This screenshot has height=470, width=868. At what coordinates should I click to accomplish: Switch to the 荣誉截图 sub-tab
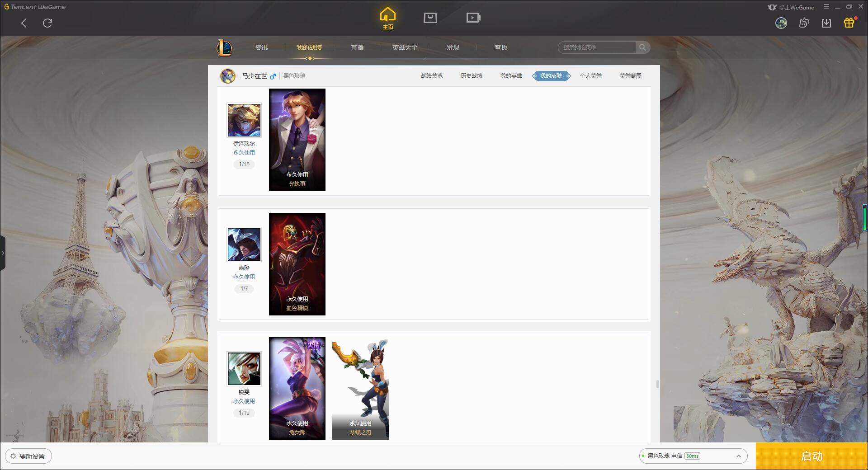(631, 76)
